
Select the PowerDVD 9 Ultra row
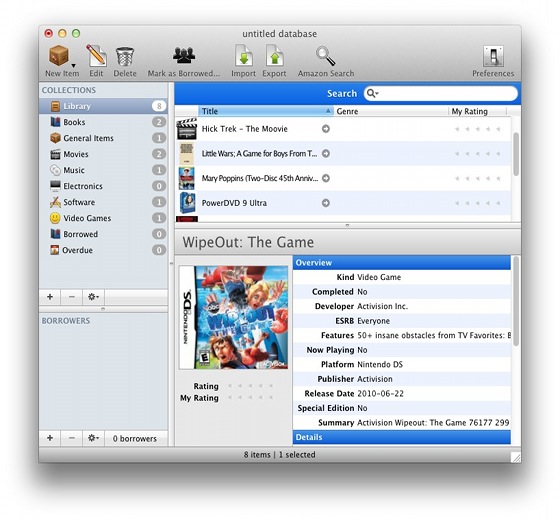(343, 203)
